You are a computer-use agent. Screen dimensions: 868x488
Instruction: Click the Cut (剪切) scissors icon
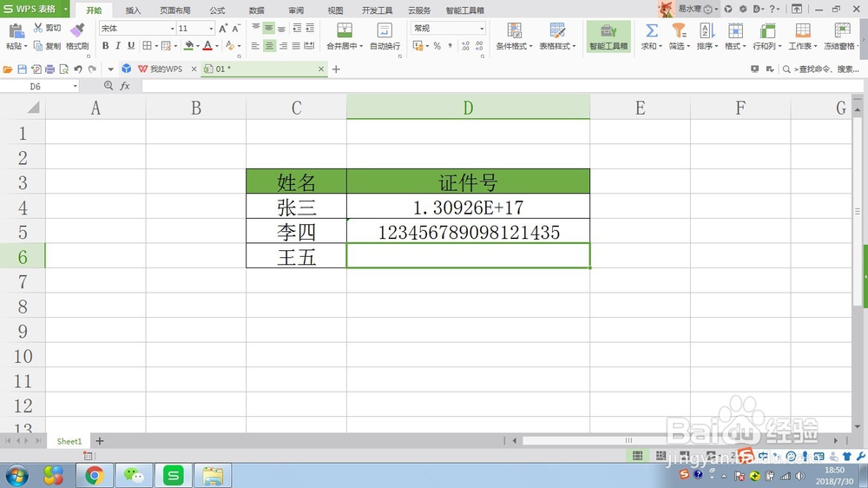[x=38, y=28]
